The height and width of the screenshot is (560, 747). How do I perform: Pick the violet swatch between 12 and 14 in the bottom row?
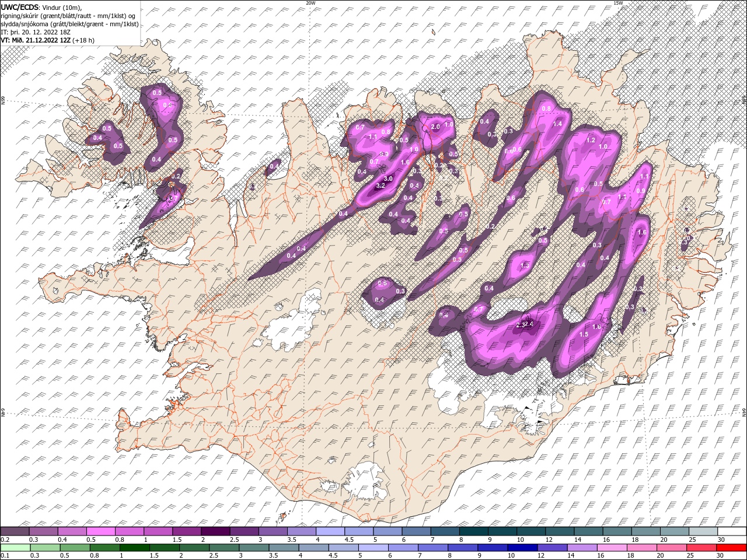click(x=551, y=548)
